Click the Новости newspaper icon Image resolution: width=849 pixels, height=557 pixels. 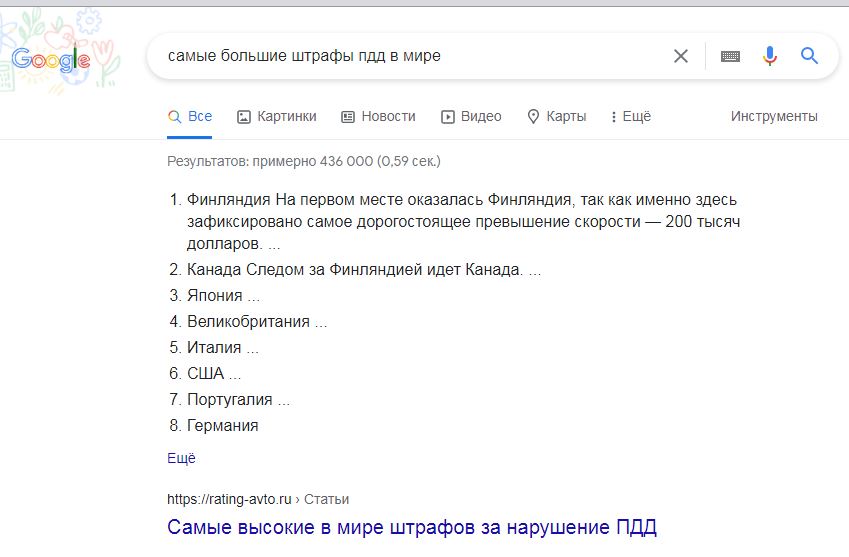348,116
